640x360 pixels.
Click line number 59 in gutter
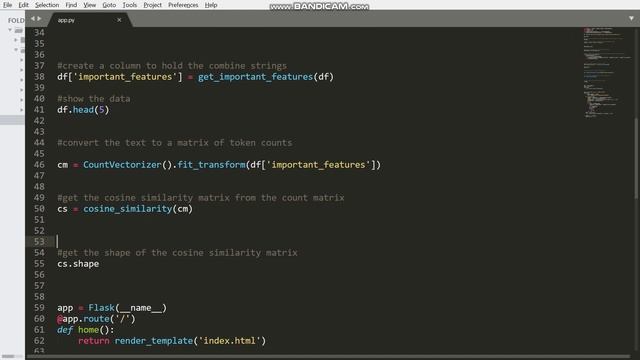tap(39, 307)
